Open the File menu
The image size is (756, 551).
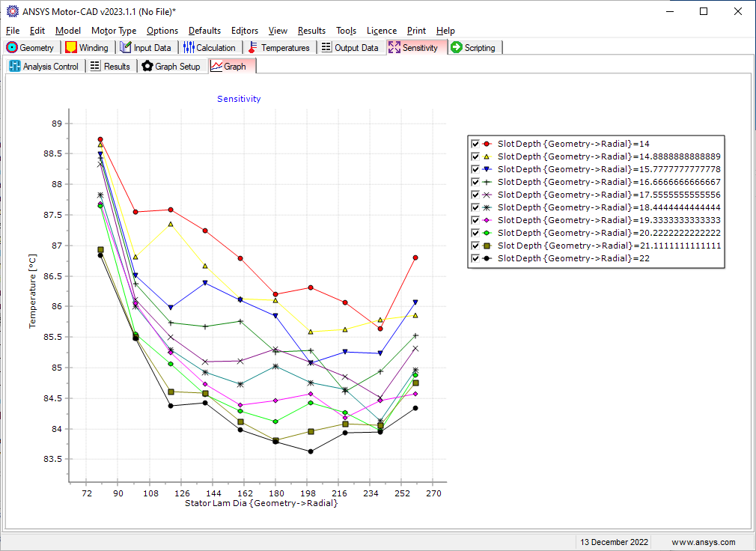(13, 31)
